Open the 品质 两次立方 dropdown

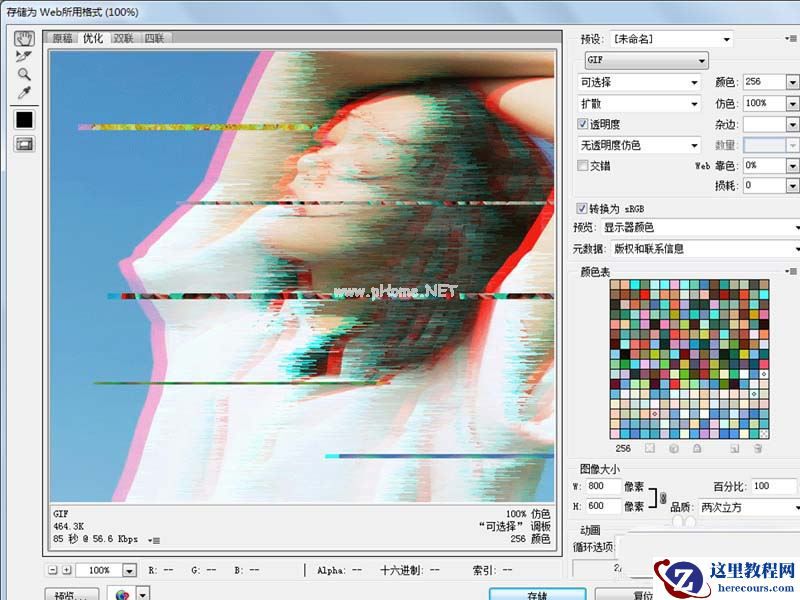748,507
